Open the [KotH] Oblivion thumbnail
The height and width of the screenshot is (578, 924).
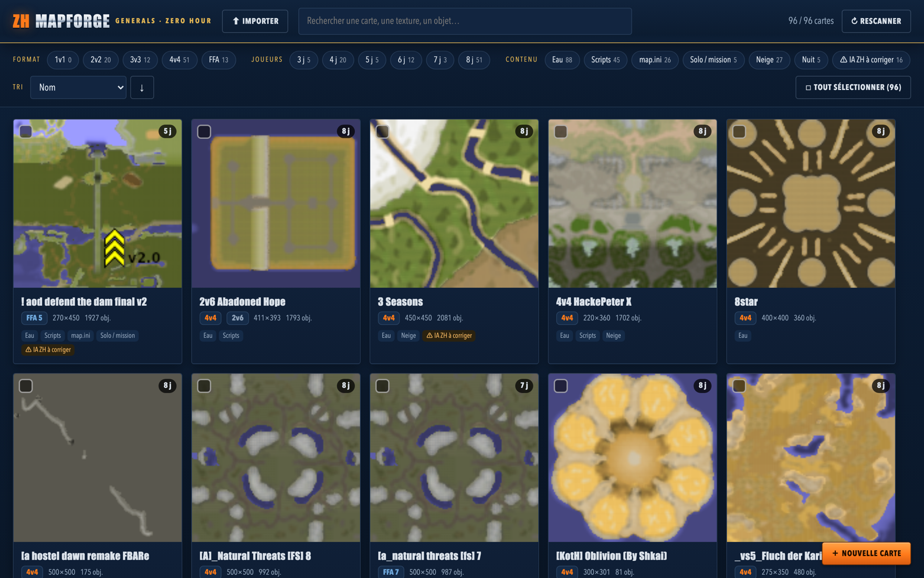(x=633, y=458)
